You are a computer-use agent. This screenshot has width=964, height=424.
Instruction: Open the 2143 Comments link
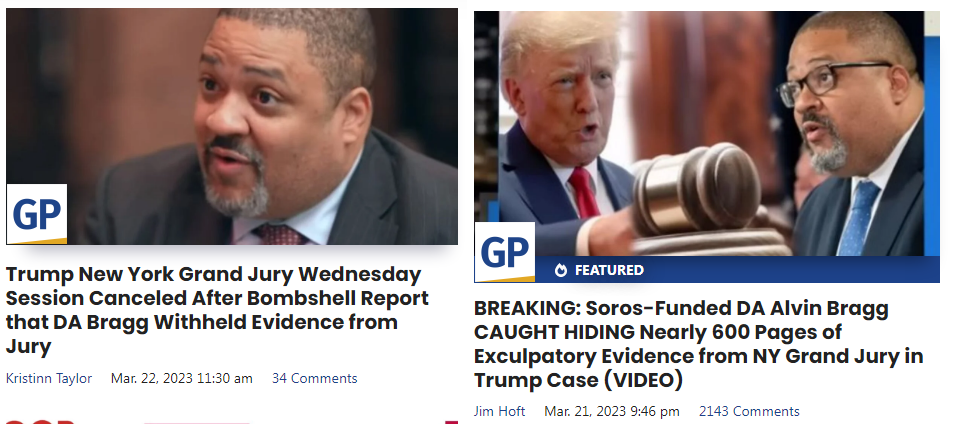click(x=749, y=411)
